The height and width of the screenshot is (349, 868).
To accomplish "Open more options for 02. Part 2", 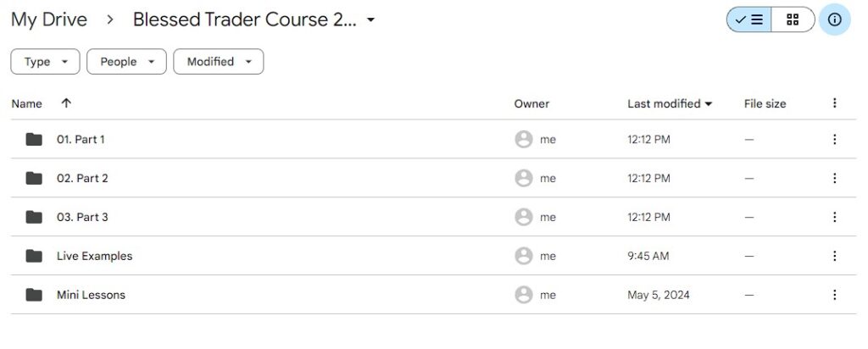I will point(834,178).
